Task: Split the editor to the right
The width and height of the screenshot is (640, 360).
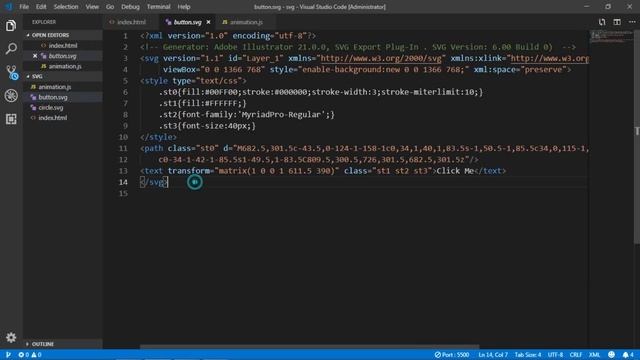Action: click(x=617, y=22)
